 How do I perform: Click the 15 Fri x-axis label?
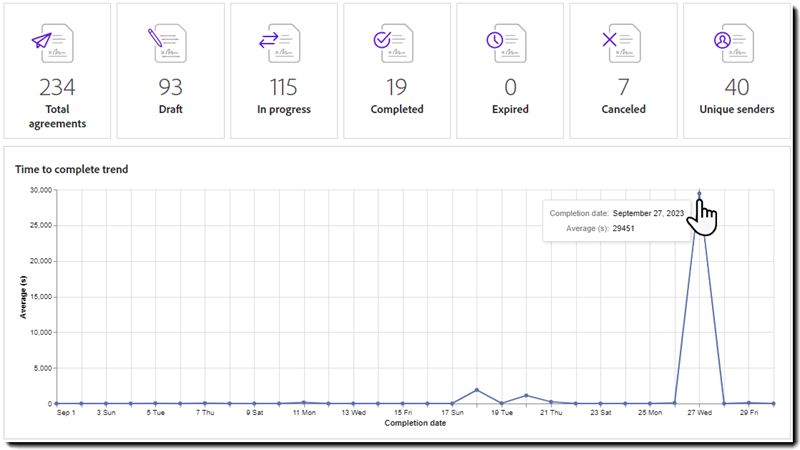pyautogui.click(x=403, y=413)
